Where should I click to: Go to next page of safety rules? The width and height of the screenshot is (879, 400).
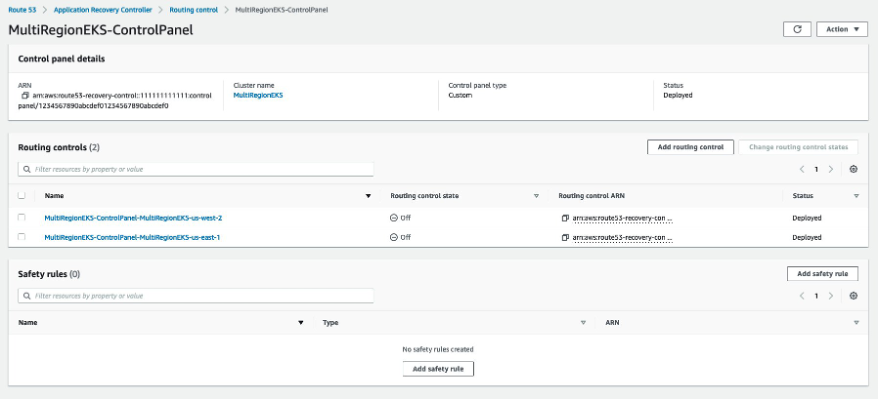click(831, 296)
